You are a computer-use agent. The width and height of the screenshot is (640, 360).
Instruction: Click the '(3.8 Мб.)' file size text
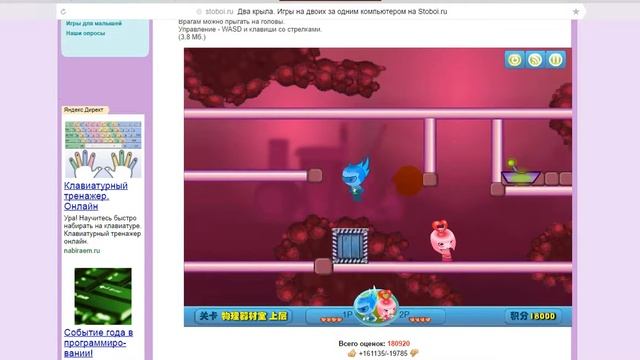point(192,37)
